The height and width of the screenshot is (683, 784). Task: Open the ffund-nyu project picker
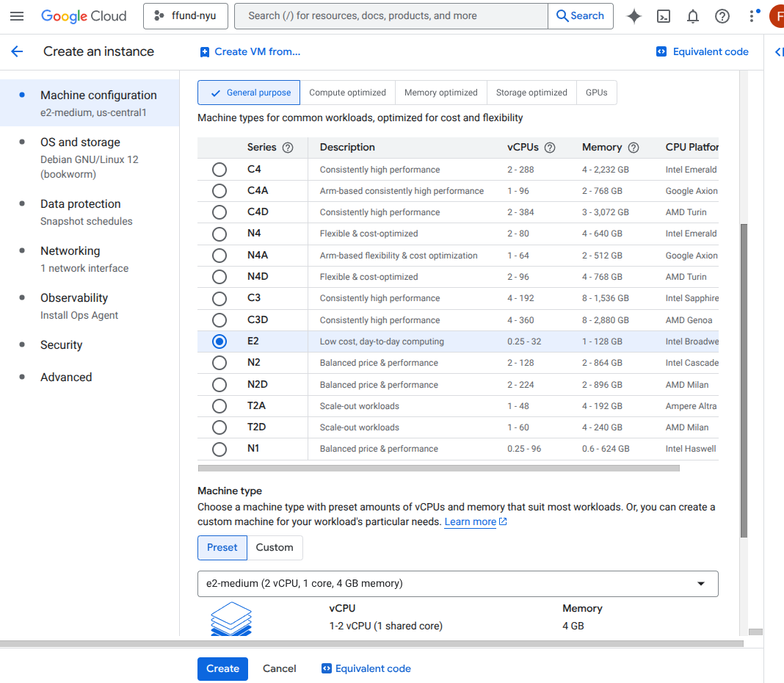(186, 16)
